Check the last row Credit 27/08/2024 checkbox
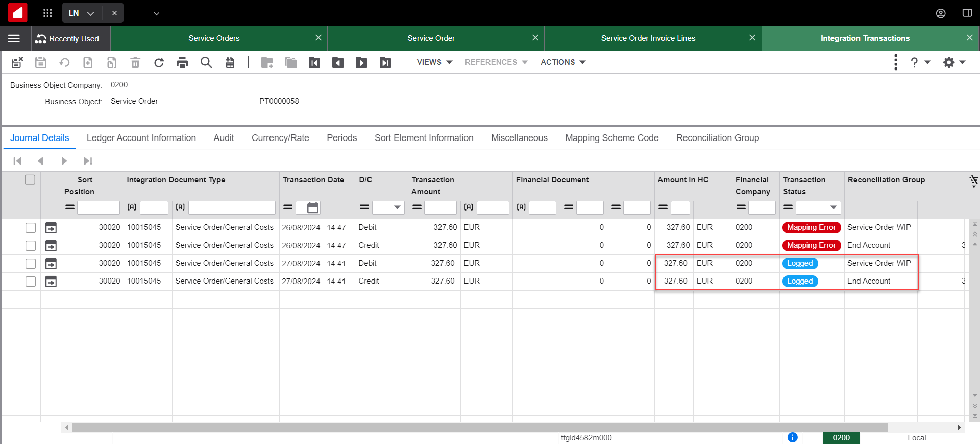980x444 pixels. pos(31,282)
